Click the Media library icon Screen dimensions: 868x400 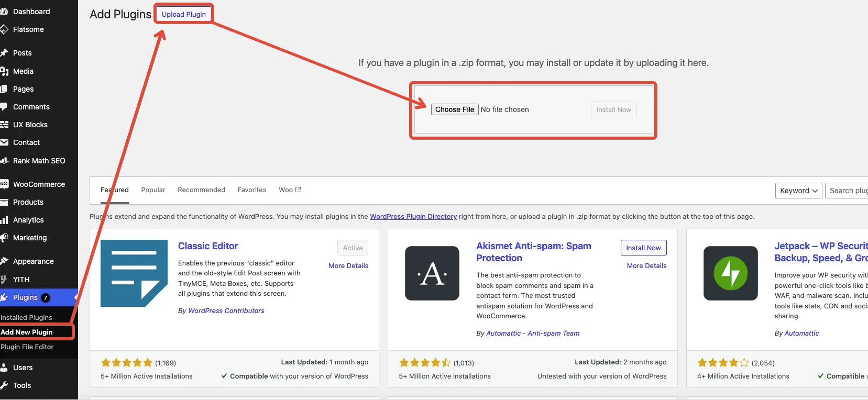4,71
